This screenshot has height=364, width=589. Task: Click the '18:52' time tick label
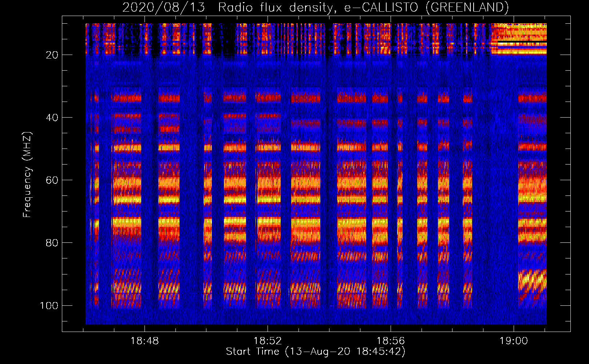268,341
